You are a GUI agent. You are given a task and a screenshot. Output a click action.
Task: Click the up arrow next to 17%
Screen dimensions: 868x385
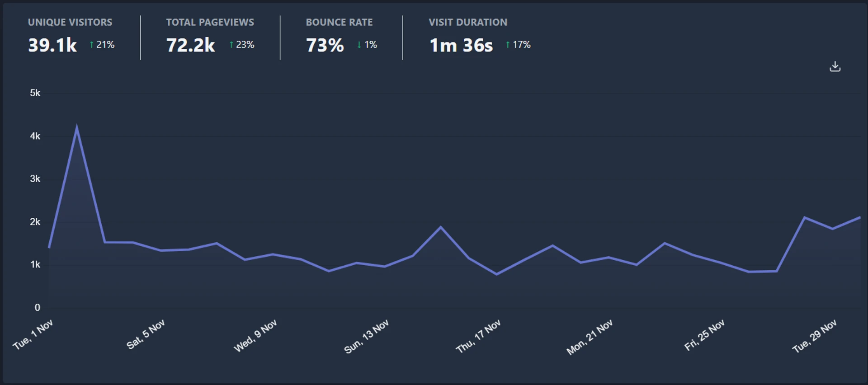click(508, 45)
